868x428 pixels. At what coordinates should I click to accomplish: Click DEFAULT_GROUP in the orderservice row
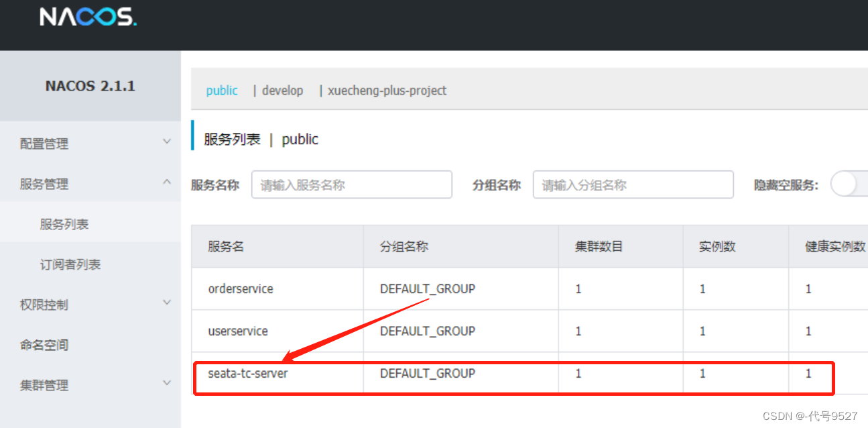428,289
